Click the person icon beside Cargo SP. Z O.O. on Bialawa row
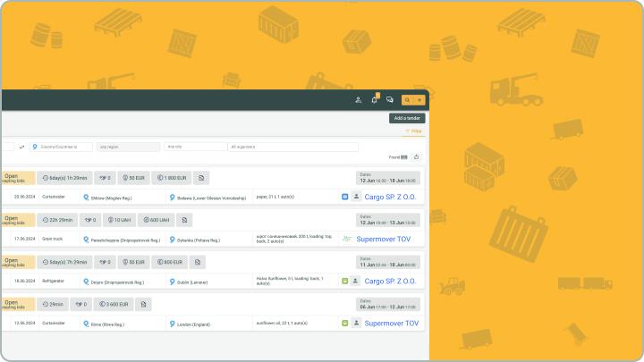The height and width of the screenshot is (362, 644). pyautogui.click(x=356, y=197)
